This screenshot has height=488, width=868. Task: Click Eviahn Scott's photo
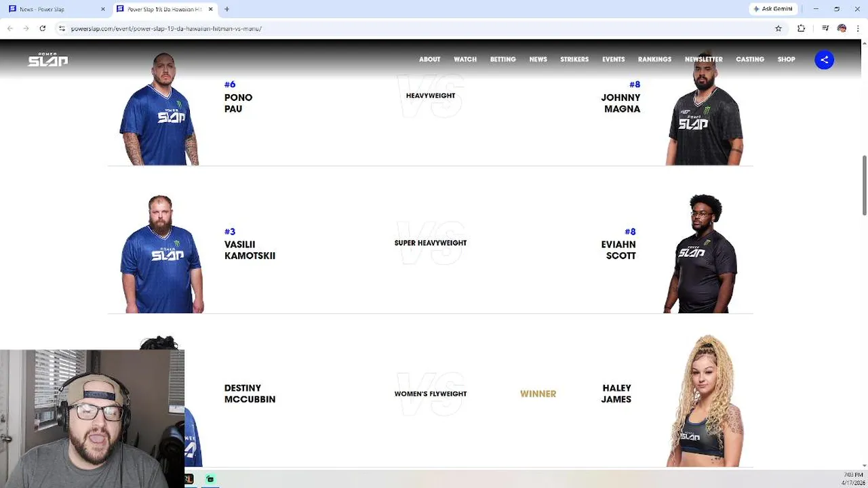[x=701, y=254]
